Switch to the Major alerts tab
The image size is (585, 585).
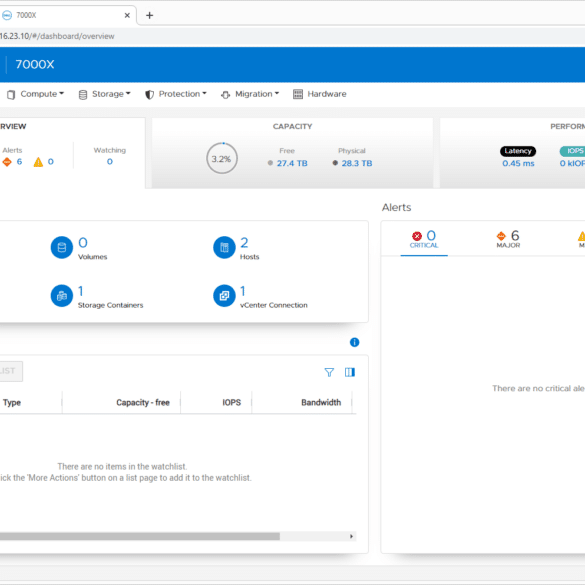(x=508, y=239)
